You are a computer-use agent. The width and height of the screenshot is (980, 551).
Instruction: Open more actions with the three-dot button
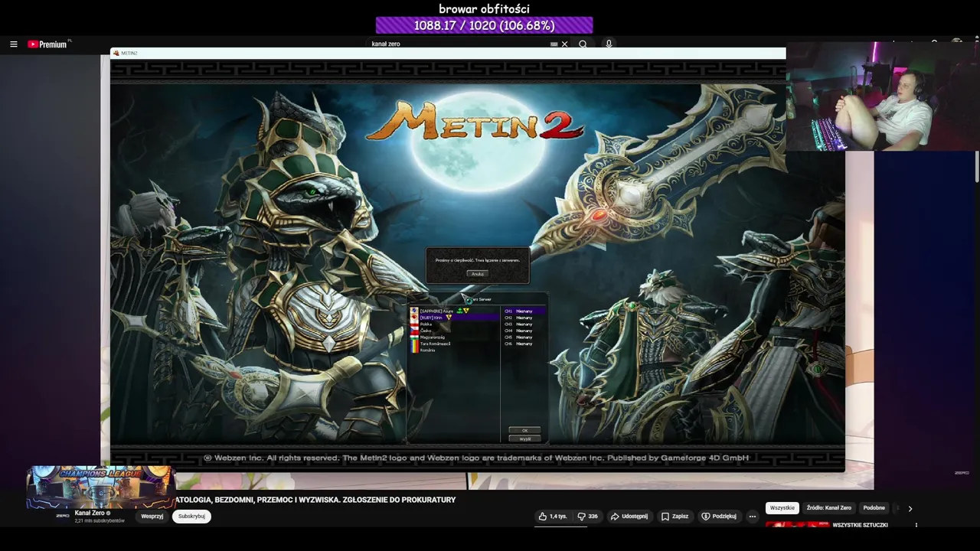click(752, 517)
